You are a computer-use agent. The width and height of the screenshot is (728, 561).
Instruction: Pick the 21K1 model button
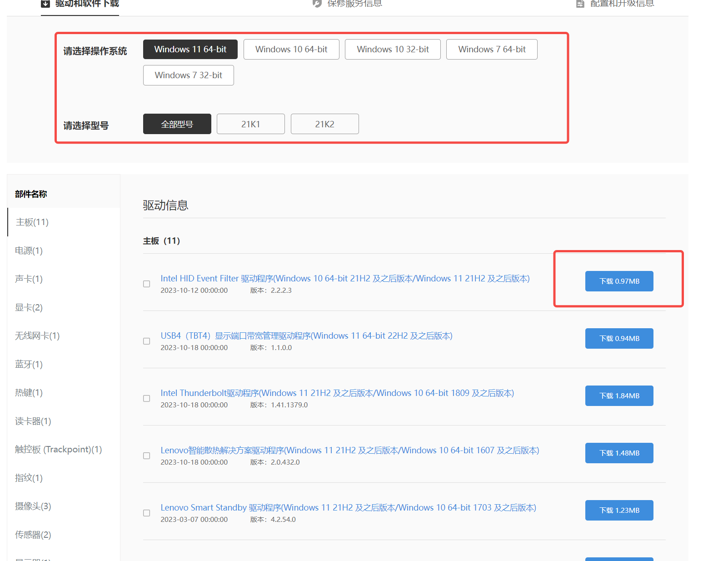pos(250,124)
